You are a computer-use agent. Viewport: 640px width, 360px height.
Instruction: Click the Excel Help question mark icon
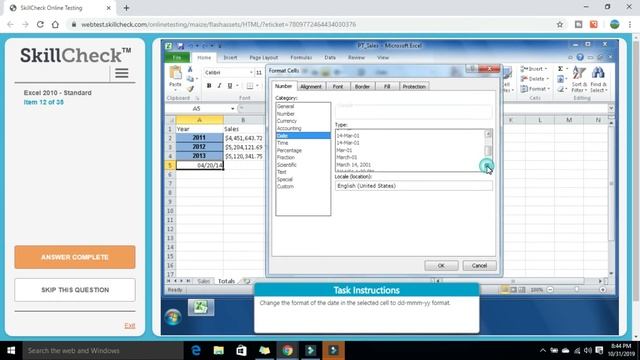tap(580, 58)
